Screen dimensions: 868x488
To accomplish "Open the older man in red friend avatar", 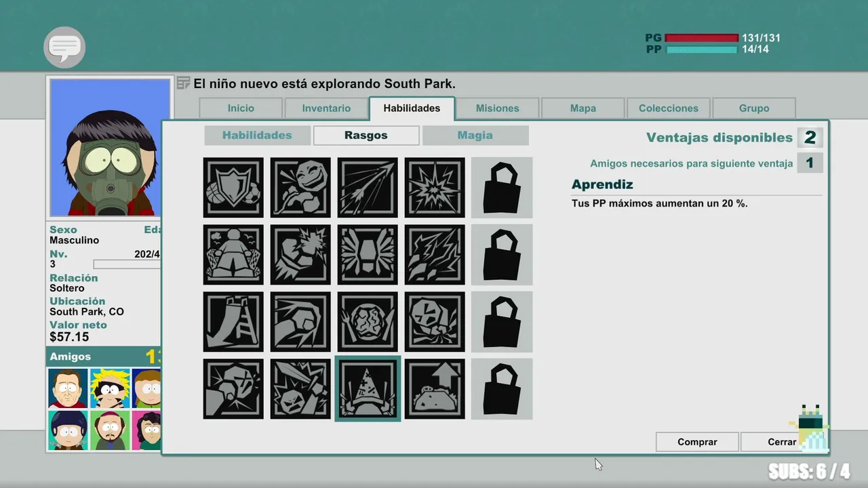I will [x=68, y=388].
